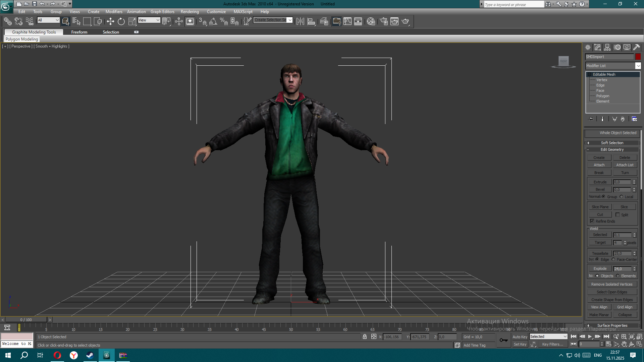Viewport: 644px width, 362px height.
Task: Open the reference coordinate View dropdown
Action: tap(149, 20)
